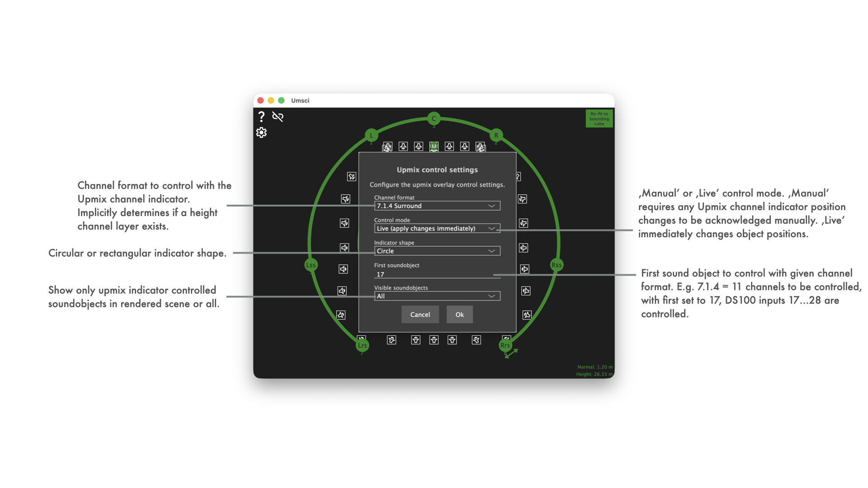Click the green highlighted top center speaker icon
Viewport: 868px width, 488px height.
click(434, 146)
